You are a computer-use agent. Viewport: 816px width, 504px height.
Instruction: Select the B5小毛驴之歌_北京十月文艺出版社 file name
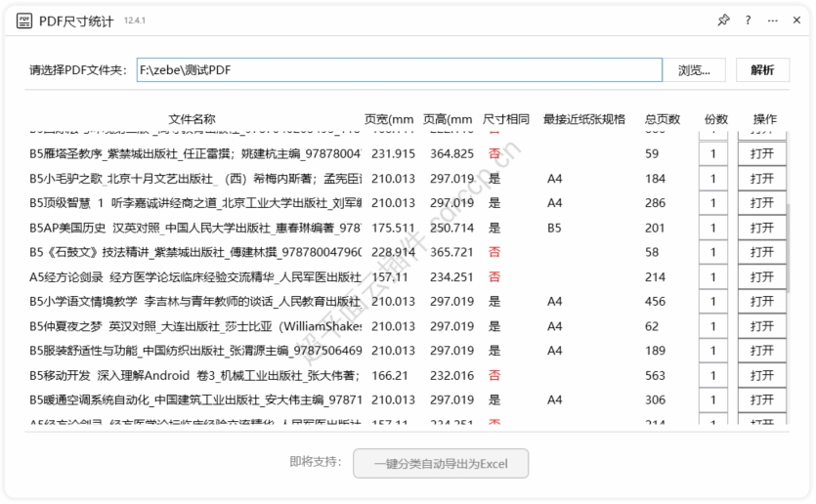pyautogui.click(x=195, y=179)
